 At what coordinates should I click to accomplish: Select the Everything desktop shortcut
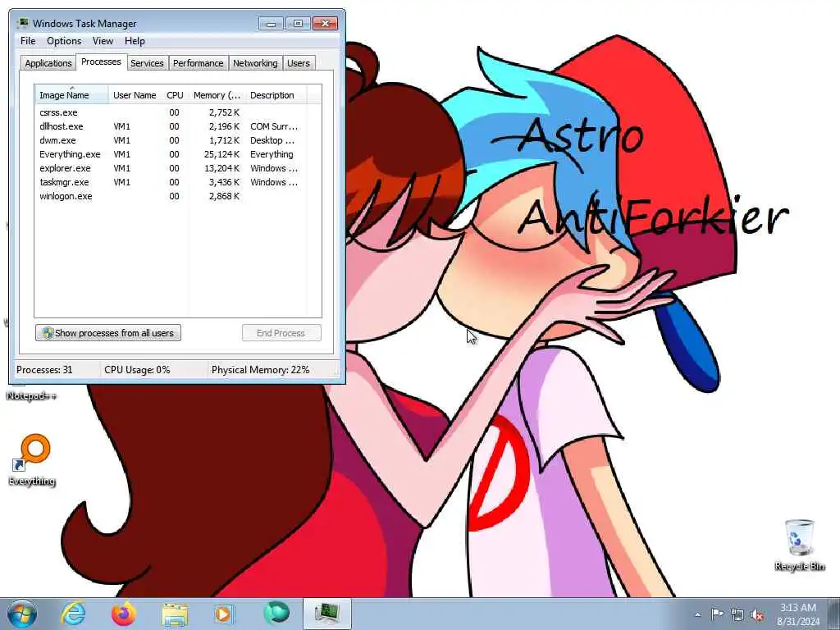click(32, 460)
